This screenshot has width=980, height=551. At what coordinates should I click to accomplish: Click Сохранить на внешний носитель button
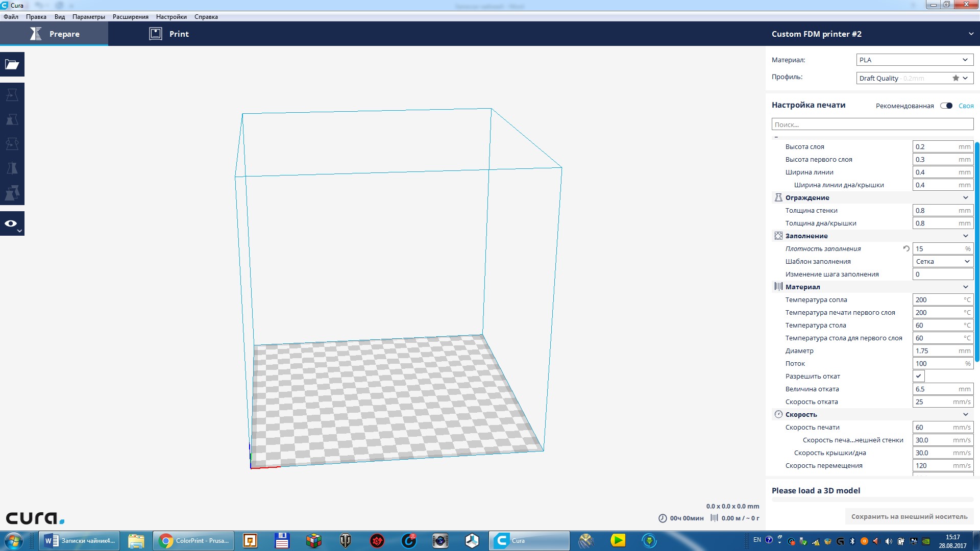click(x=909, y=516)
